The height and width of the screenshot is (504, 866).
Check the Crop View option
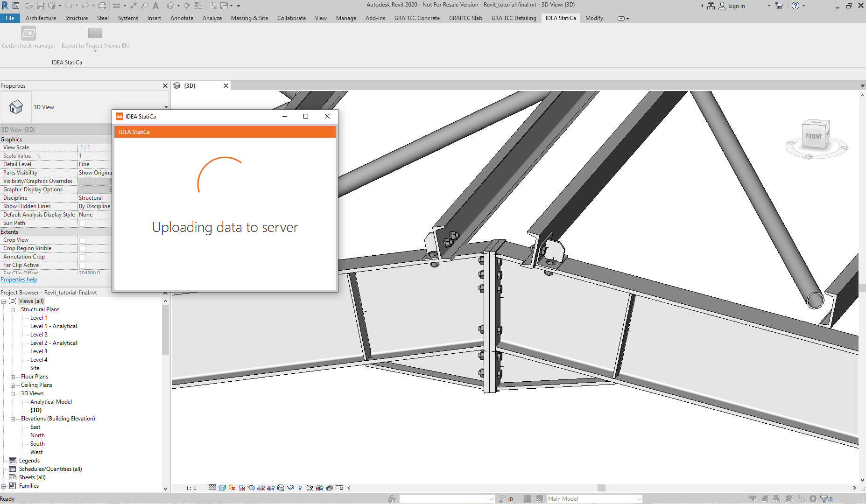click(x=82, y=240)
